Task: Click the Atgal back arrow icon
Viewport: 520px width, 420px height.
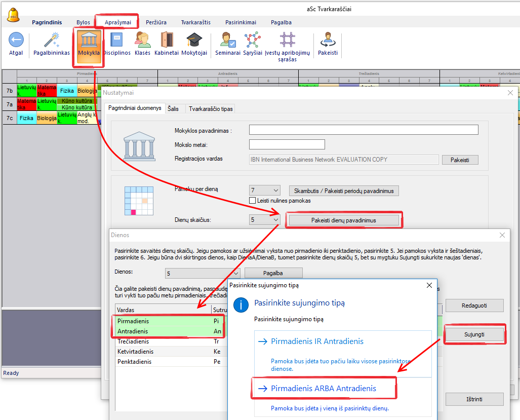Action: (16, 40)
